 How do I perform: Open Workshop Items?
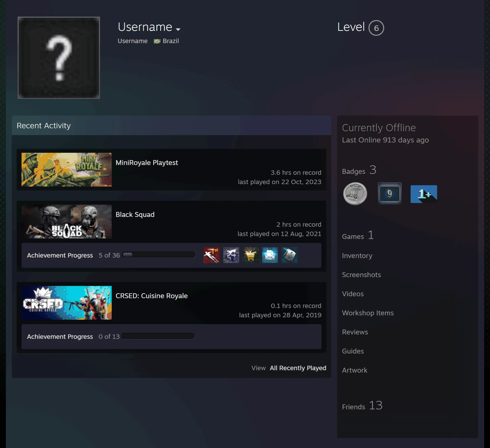point(368,313)
